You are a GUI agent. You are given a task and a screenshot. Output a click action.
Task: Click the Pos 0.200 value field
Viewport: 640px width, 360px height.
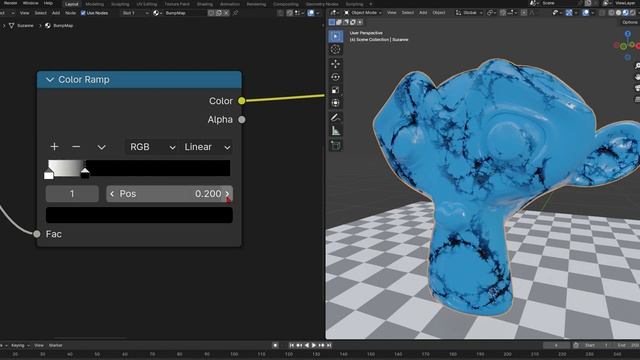click(x=170, y=194)
